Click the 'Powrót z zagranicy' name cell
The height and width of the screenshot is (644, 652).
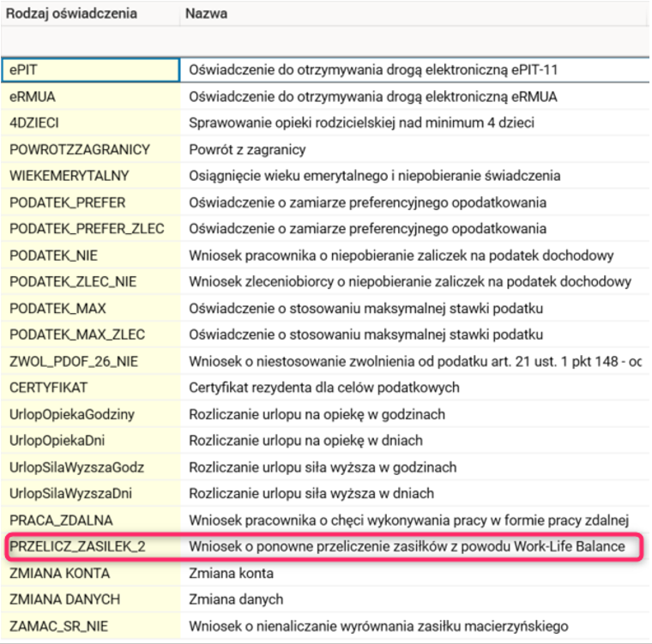click(415, 150)
